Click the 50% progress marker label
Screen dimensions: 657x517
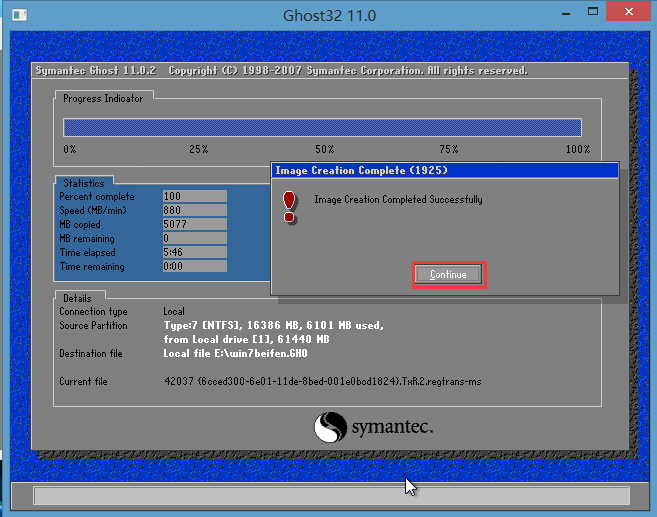[325, 149]
